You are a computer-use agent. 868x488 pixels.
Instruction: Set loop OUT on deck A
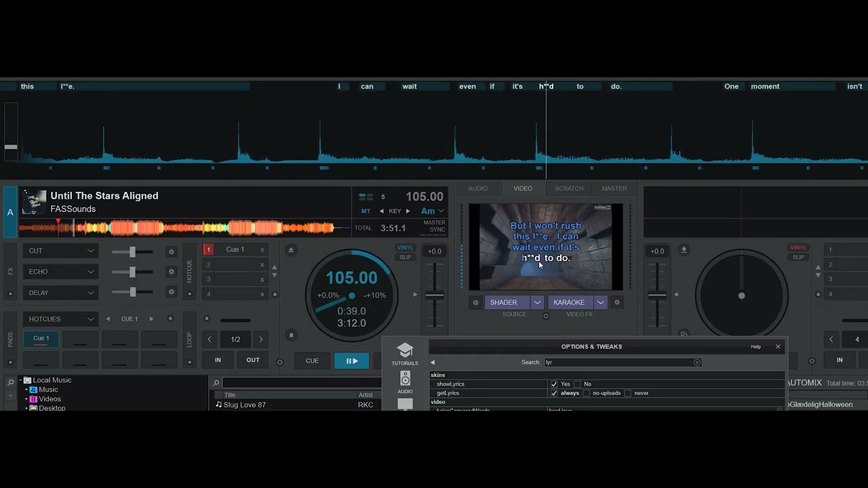click(253, 360)
